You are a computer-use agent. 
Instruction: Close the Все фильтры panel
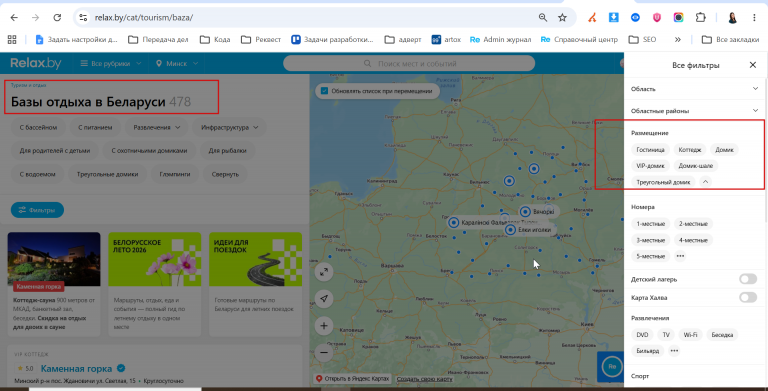coord(753,65)
